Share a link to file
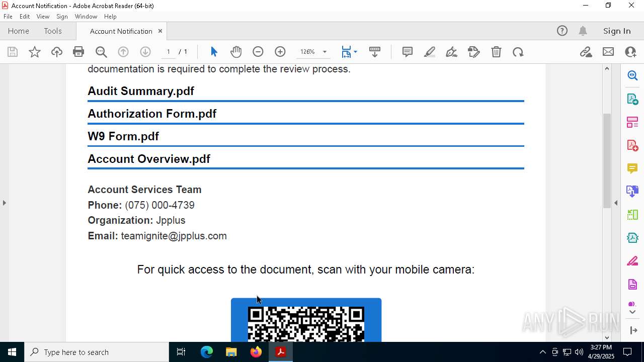 pos(586,52)
